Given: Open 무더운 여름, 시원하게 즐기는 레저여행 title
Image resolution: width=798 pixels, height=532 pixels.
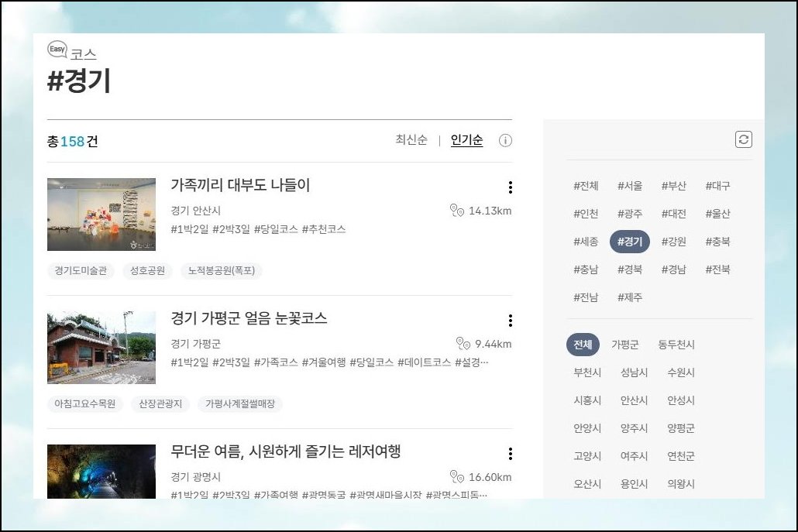Looking at the screenshot, I should pyautogui.click(x=286, y=451).
